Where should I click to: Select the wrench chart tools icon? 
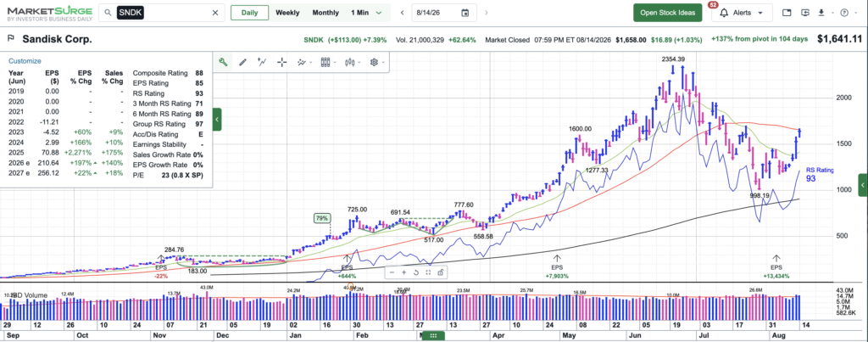[223, 62]
